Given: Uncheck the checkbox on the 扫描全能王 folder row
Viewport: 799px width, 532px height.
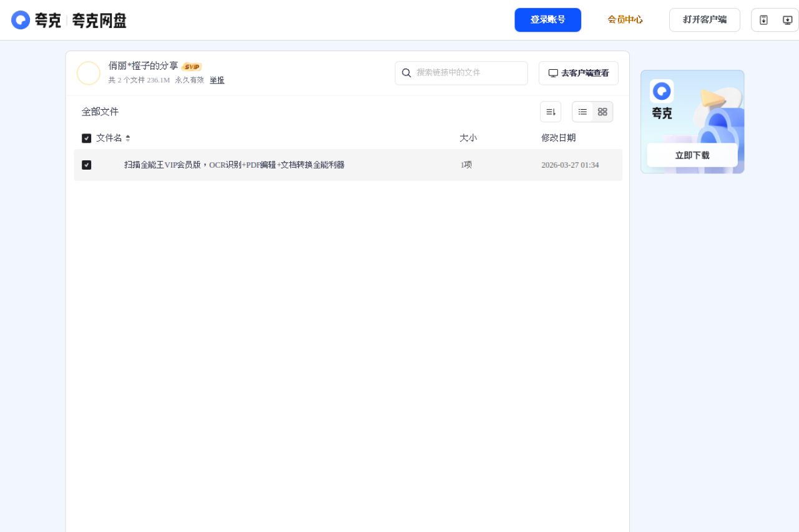Looking at the screenshot, I should click(87, 165).
